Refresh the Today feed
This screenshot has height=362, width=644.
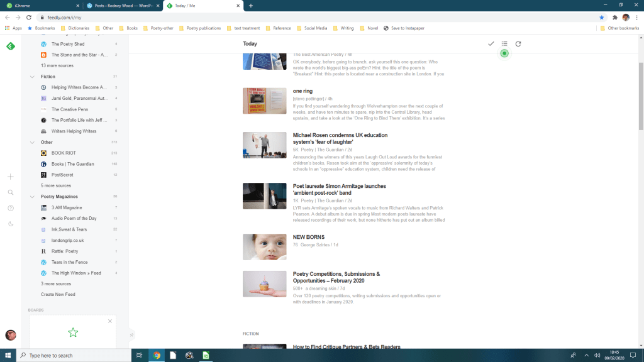coord(518,44)
